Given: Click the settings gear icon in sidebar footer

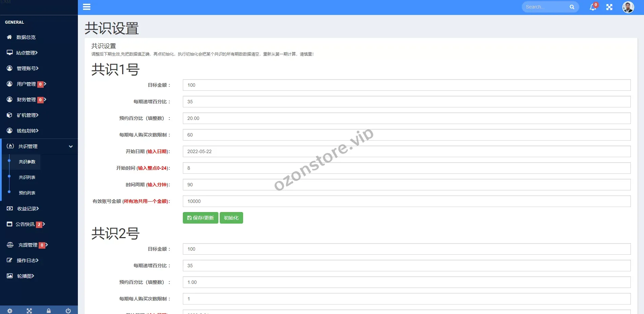Looking at the screenshot, I should [10, 311].
